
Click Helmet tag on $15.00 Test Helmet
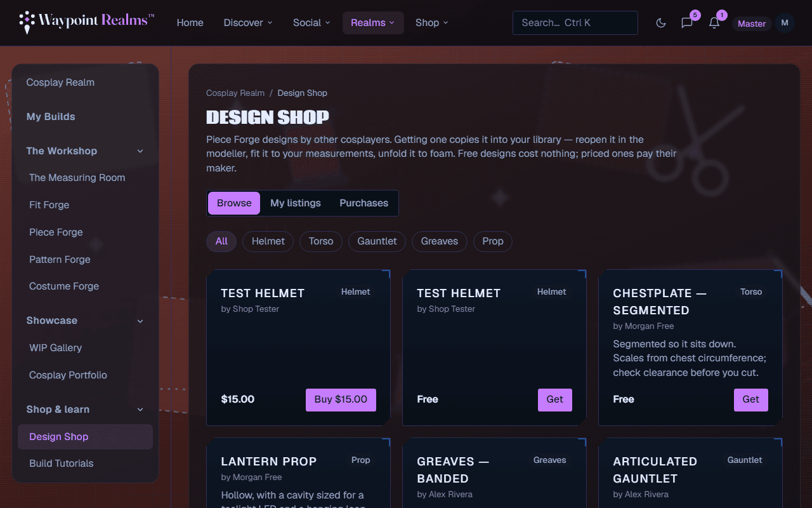tap(356, 292)
